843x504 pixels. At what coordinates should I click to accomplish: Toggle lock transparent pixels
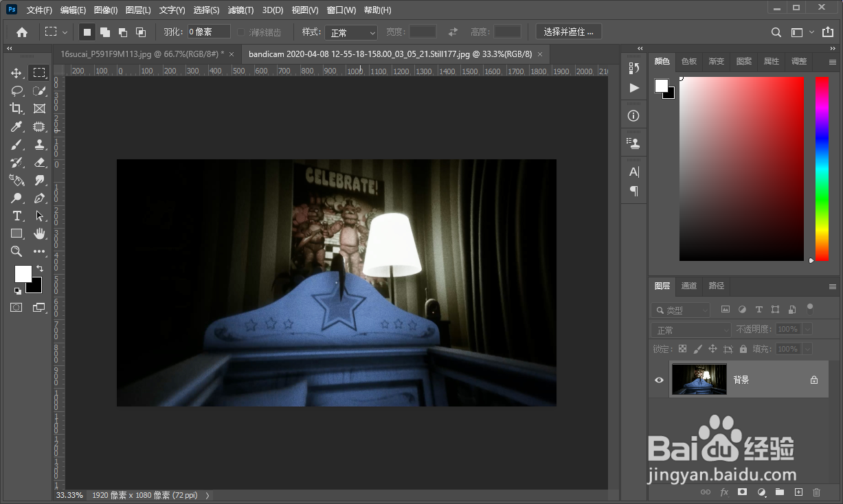pyautogui.click(x=682, y=349)
